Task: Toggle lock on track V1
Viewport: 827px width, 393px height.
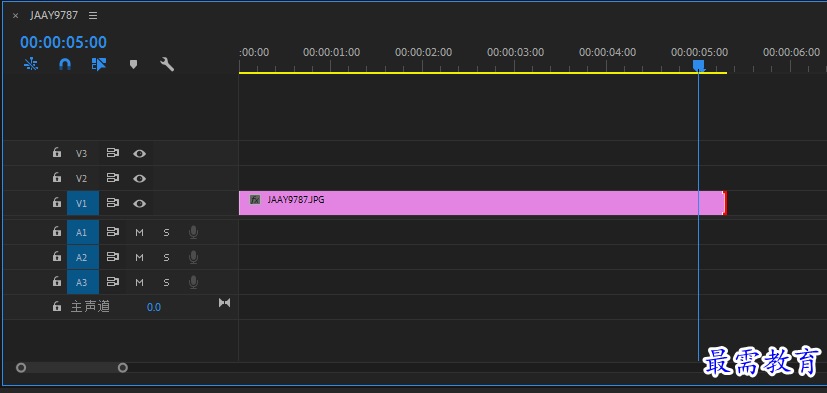Action: [57, 203]
